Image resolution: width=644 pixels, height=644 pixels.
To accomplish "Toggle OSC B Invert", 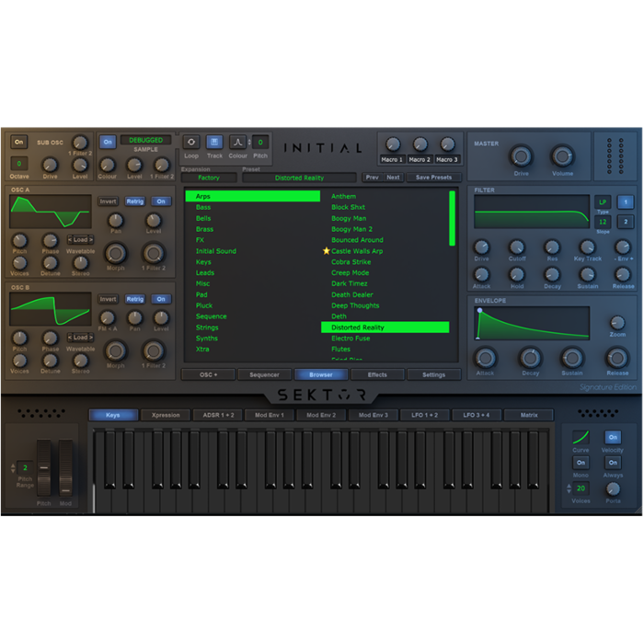I will tap(108, 299).
